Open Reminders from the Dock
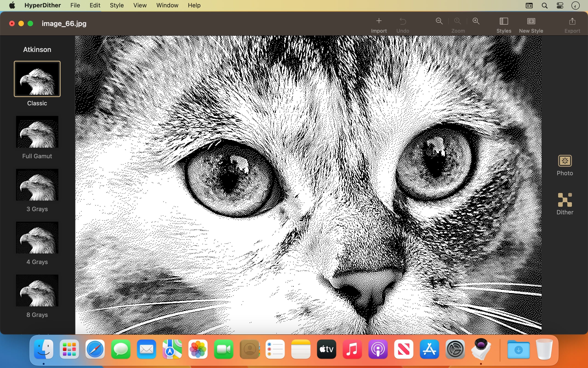This screenshot has height=368, width=588. [275, 349]
